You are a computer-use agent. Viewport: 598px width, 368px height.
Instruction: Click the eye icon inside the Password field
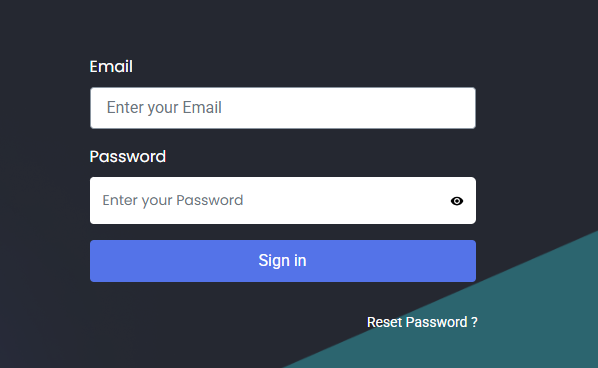[x=457, y=201]
